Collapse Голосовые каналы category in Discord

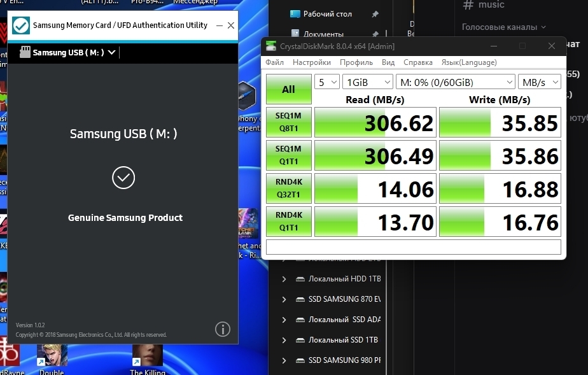point(503,27)
